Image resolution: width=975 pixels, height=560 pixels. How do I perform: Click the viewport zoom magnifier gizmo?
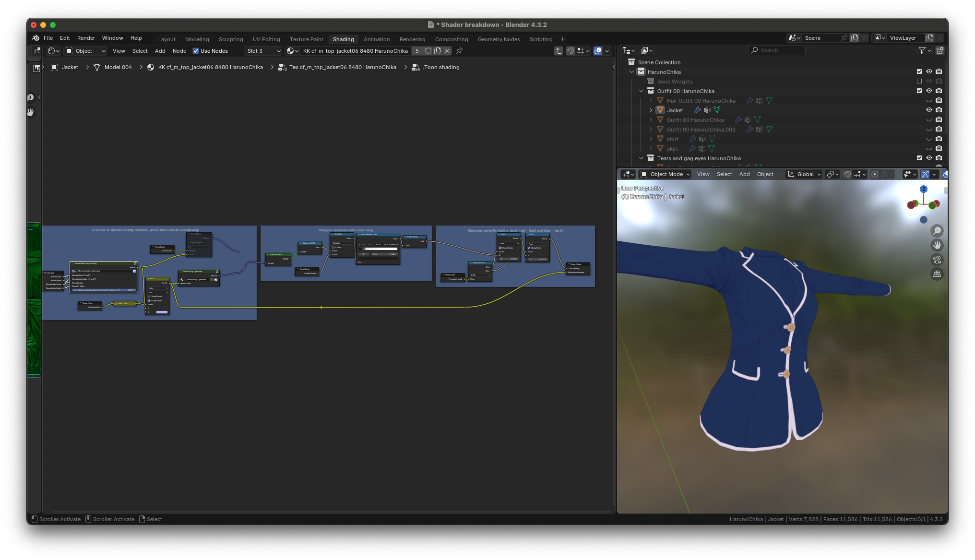coord(937,231)
